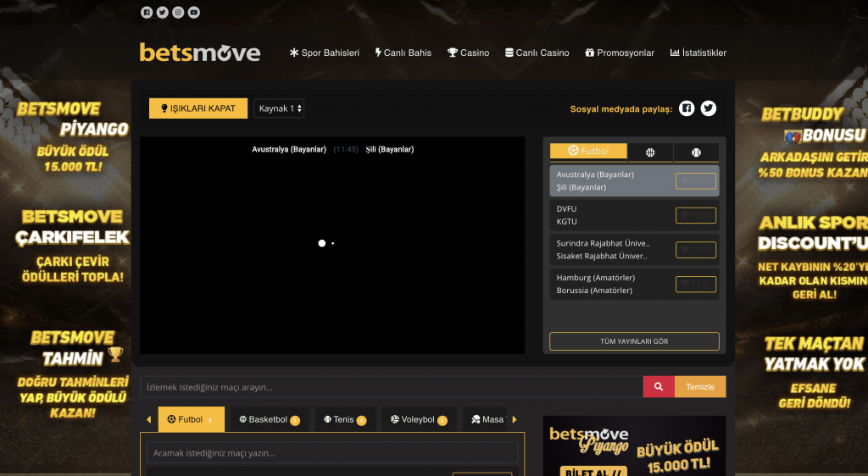Select the Hamburg vs Borussia (Amatörler) stream
868x476 pixels.
pos(610,284)
